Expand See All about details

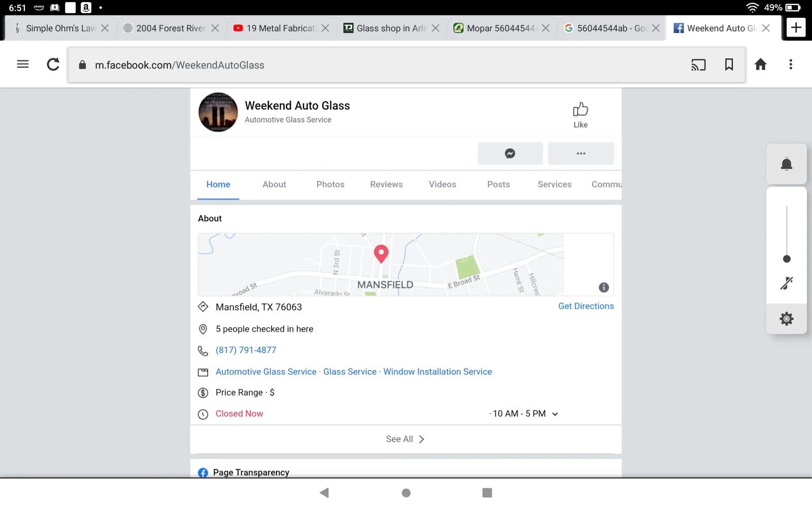[405, 439]
